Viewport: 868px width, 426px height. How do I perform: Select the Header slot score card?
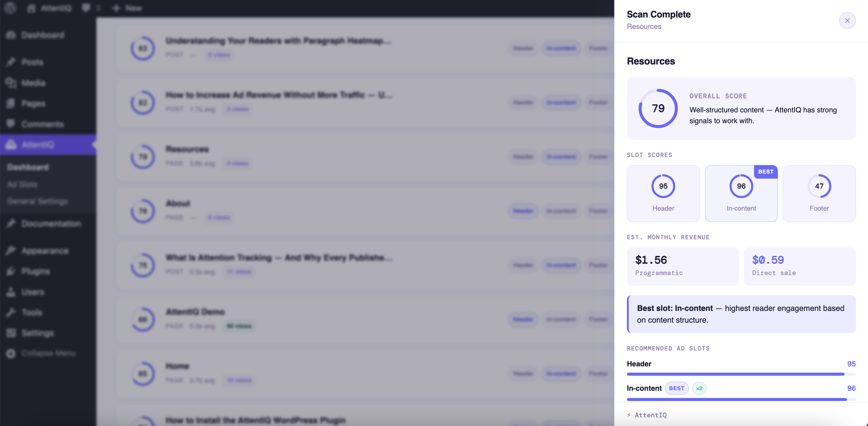pyautogui.click(x=663, y=193)
